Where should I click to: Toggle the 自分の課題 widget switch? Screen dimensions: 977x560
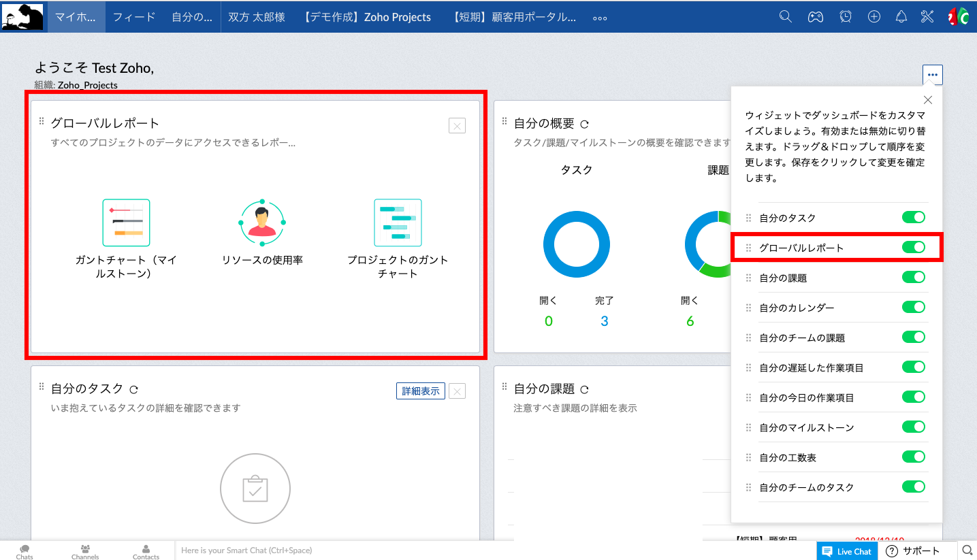pos(914,277)
